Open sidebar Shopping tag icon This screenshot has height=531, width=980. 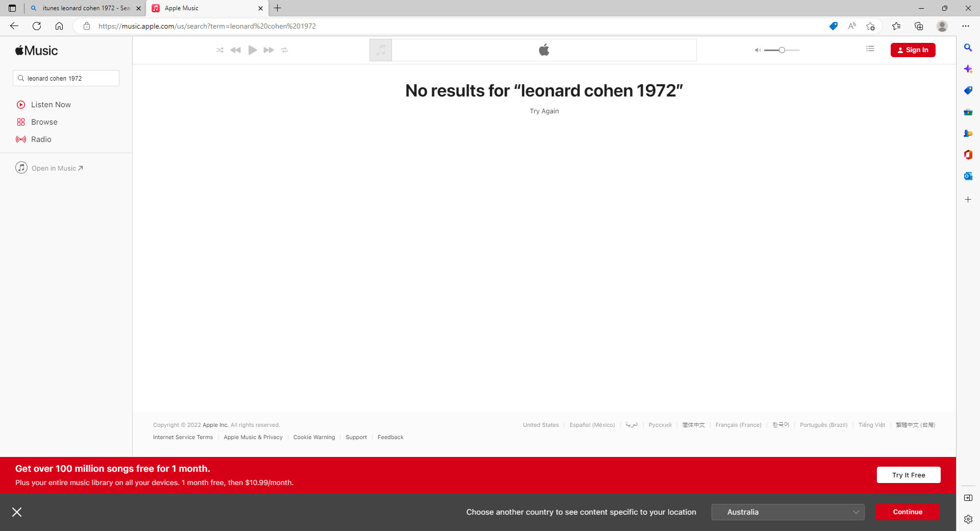pos(968,90)
